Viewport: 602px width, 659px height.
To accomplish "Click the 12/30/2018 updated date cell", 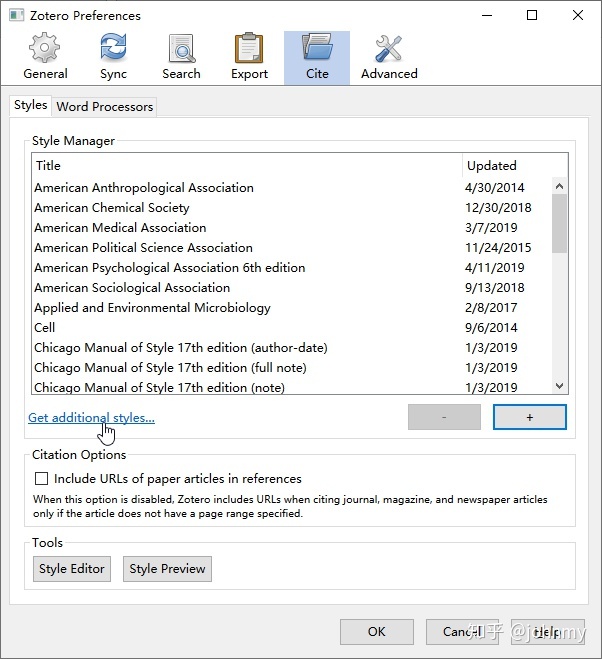I will pyautogui.click(x=498, y=208).
